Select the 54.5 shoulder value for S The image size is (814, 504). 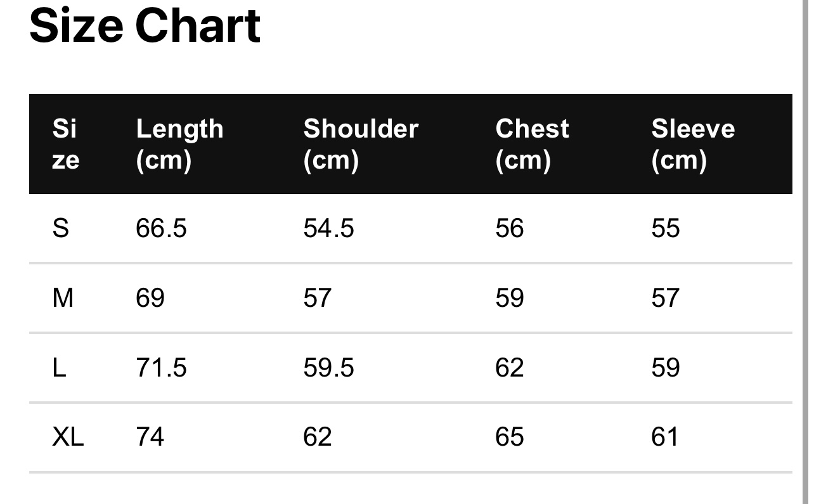328,228
